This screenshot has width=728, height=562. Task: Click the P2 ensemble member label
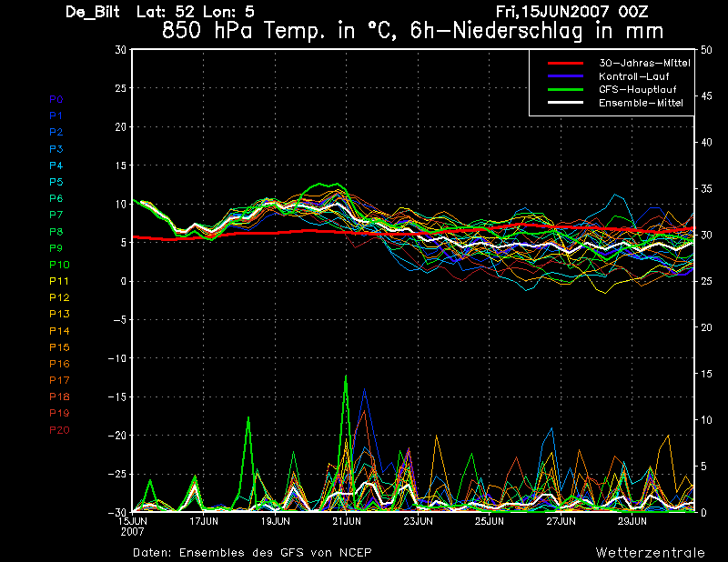pyautogui.click(x=56, y=132)
